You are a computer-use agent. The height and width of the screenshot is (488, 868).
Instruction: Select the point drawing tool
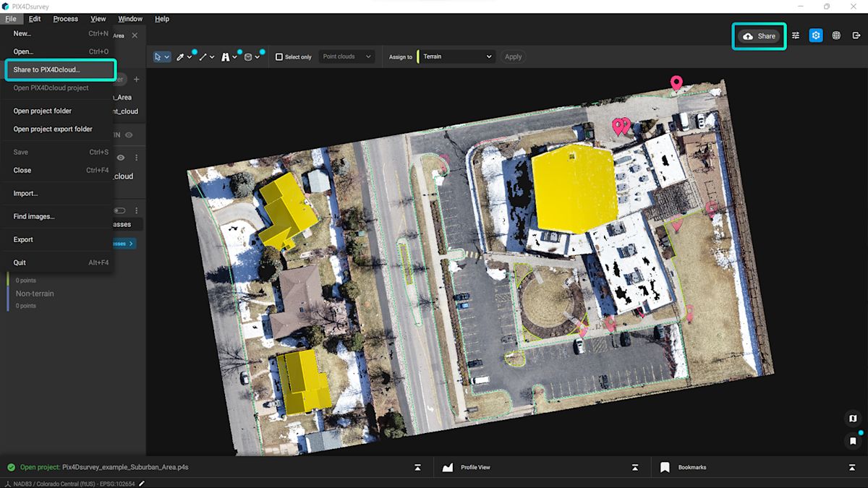(181, 56)
